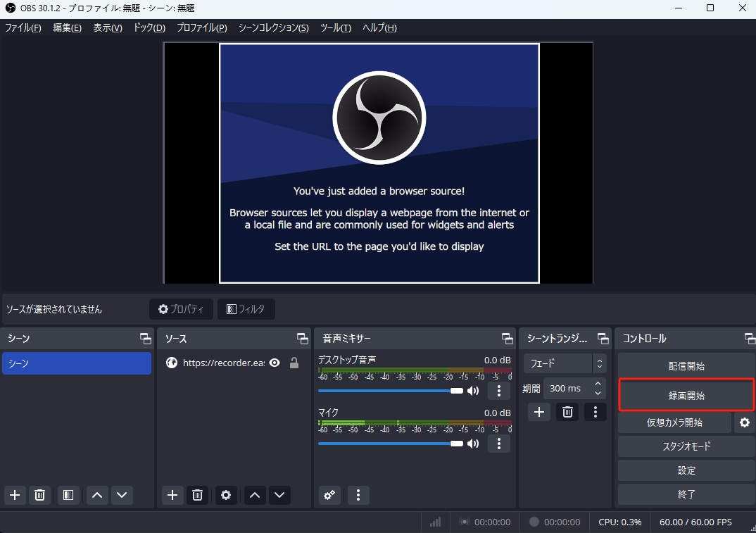756x533 pixels.
Task: Click the 録画開始 button
Action: pos(686,396)
